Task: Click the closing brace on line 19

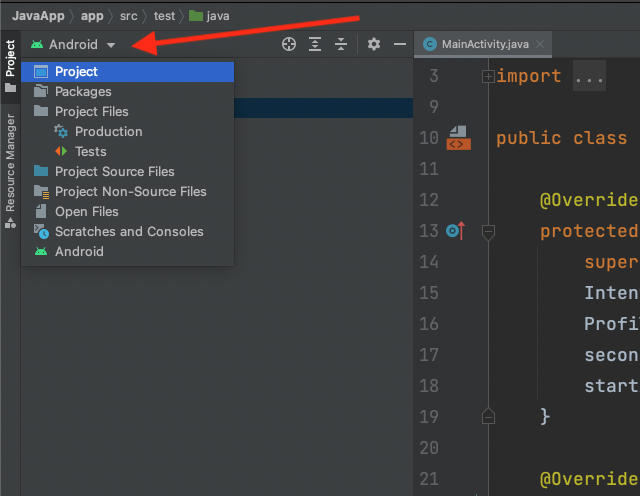Action: click(x=545, y=416)
